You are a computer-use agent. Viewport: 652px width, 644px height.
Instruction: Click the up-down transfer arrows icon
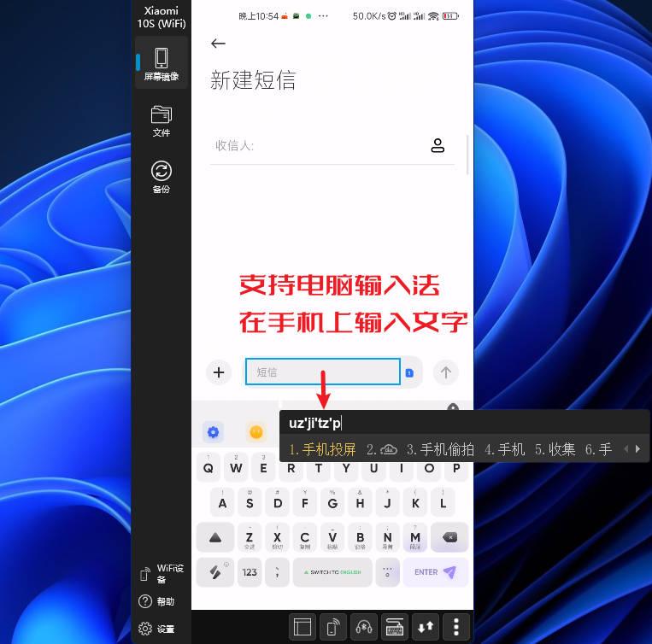pyautogui.click(x=425, y=627)
